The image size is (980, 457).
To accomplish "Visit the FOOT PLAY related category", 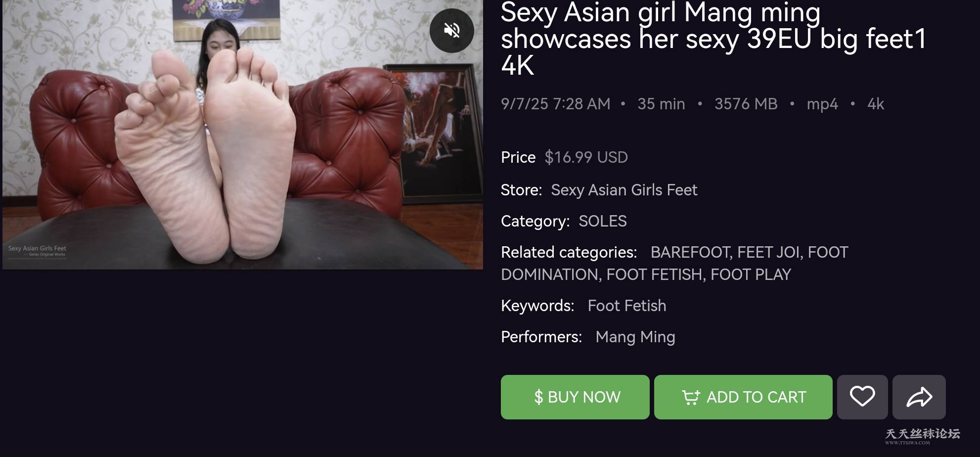I will click(750, 274).
